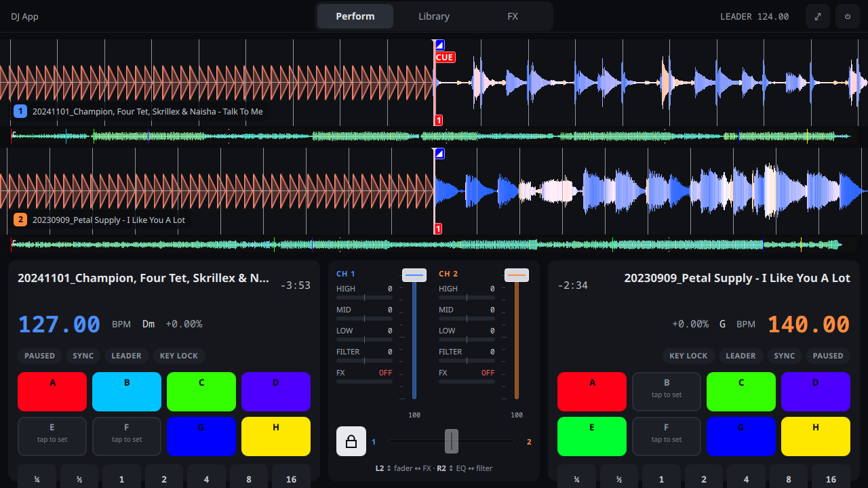Set hot cue E on deck 1
868x488 pixels.
(x=52, y=436)
